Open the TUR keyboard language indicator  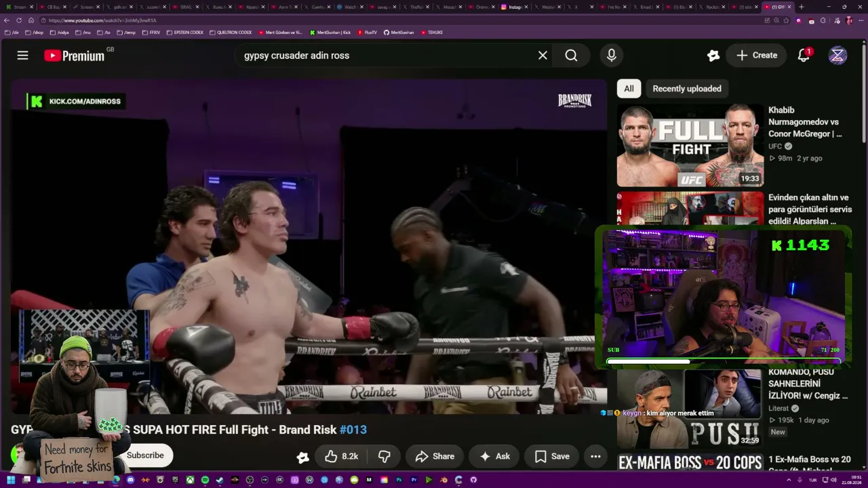click(x=812, y=480)
